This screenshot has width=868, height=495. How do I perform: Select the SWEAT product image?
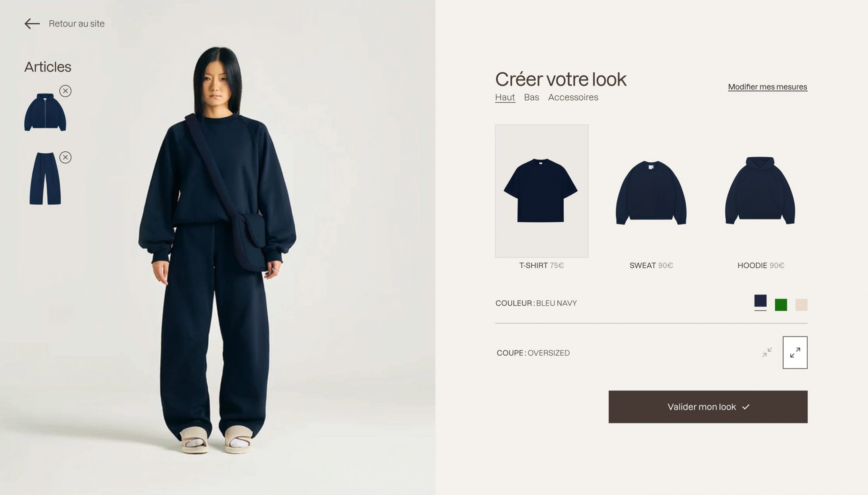(x=651, y=192)
